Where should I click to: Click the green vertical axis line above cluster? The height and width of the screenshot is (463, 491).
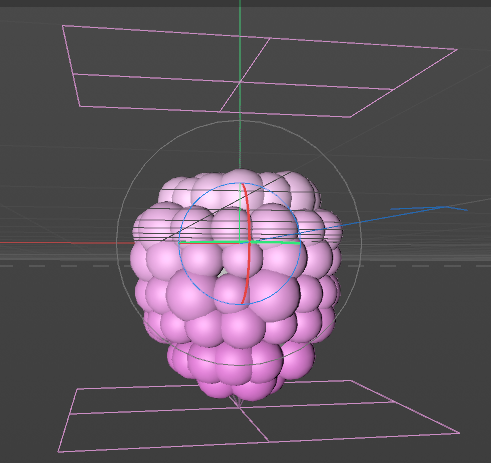[x=240, y=83]
